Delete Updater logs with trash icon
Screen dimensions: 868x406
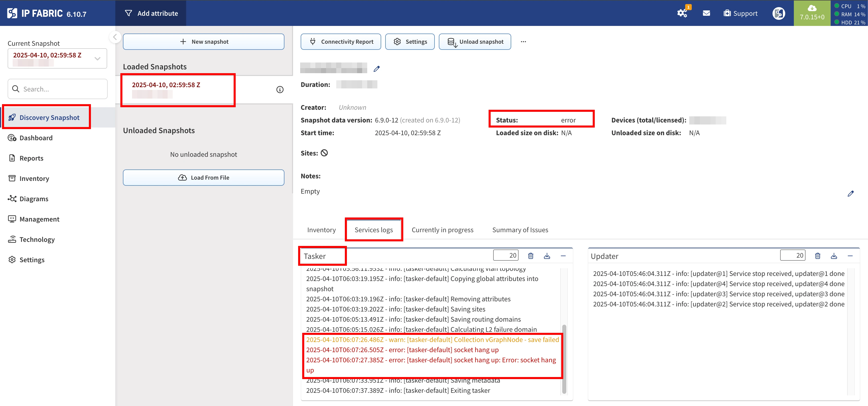point(817,256)
